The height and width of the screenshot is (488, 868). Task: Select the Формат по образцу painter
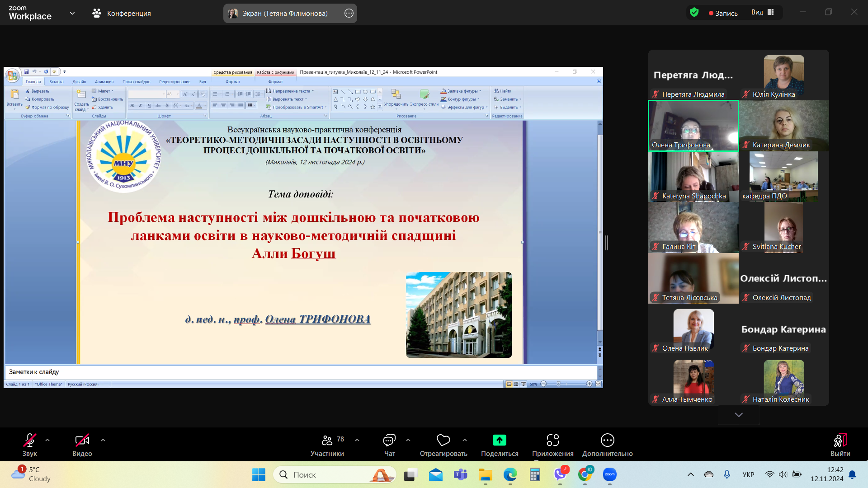47,107
